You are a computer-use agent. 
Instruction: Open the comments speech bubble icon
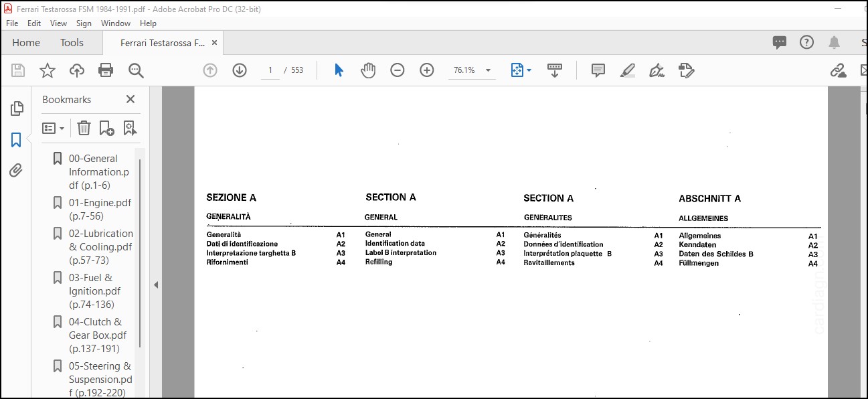[x=780, y=43]
